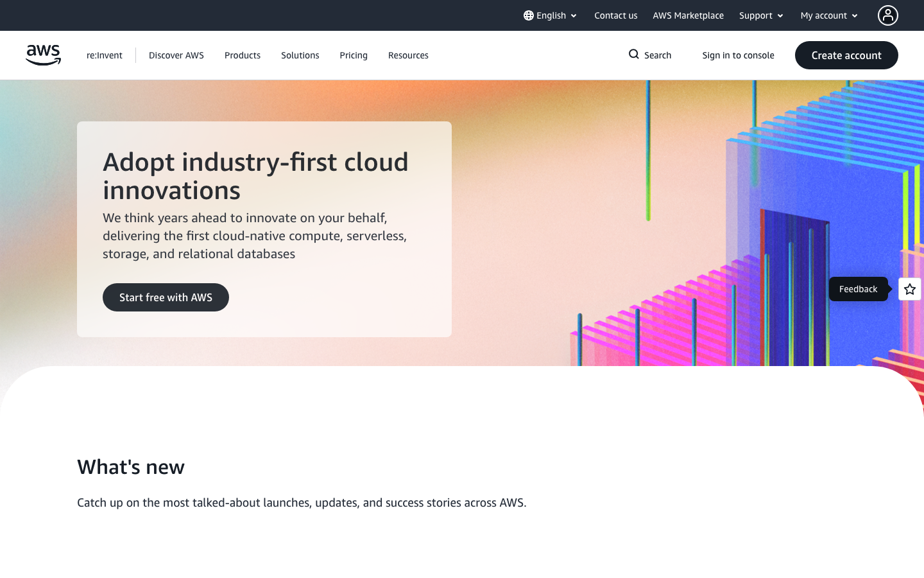Open the Products menu
The width and height of the screenshot is (924, 578).
tap(243, 55)
